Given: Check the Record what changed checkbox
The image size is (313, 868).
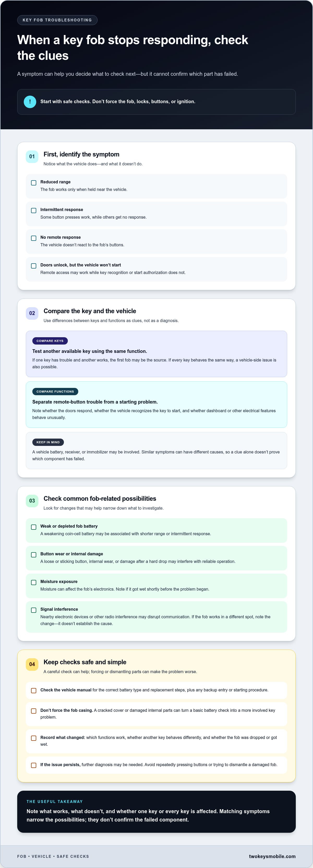Looking at the screenshot, I should [x=34, y=738].
